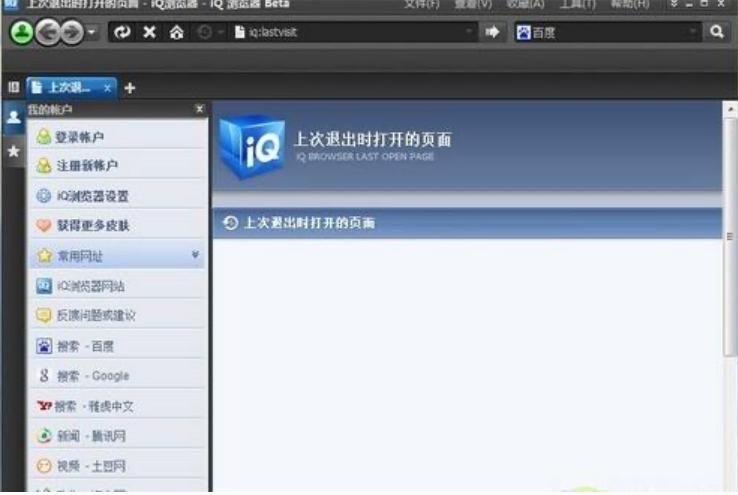
Task: Click the register account person icon
Action: 44,166
